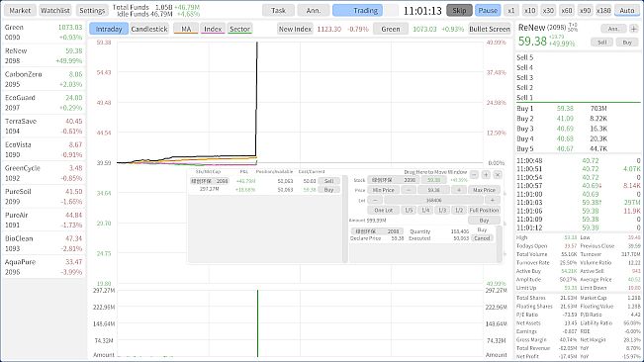The width and height of the screenshot is (644, 362).
Task: Click pending orders scrollbar in trading window
Action: click(x=499, y=244)
